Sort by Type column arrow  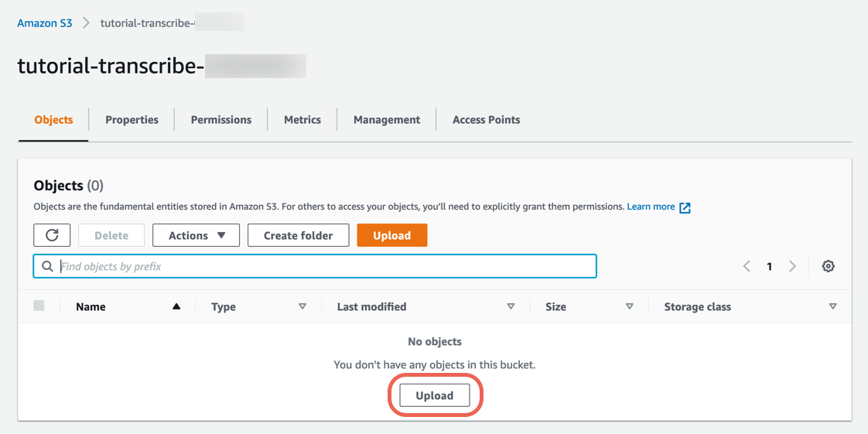click(302, 306)
